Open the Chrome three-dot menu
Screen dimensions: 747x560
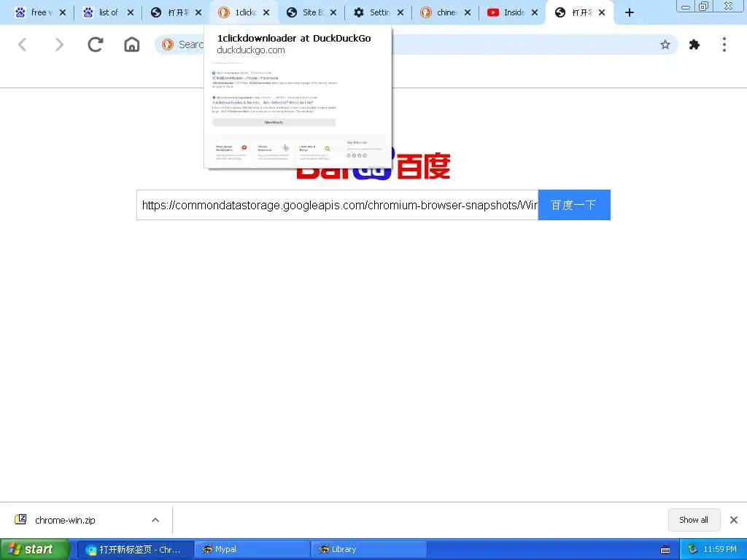tap(724, 44)
